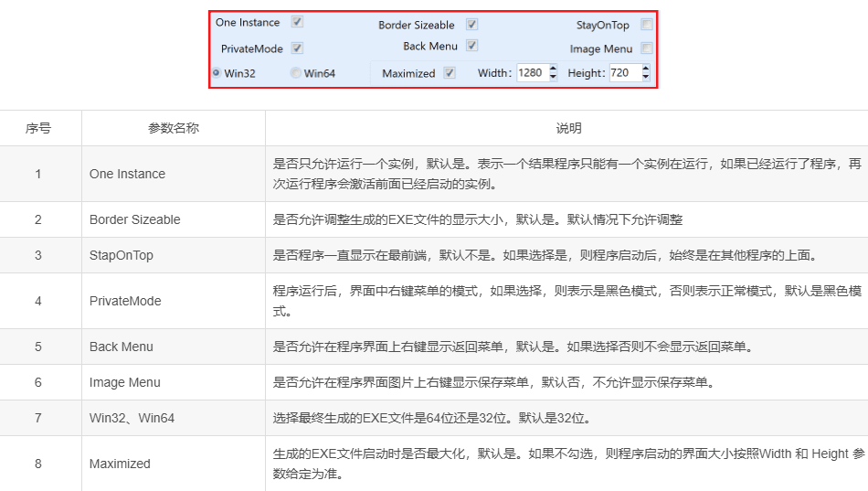
Task: Increase Width using the up arrow
Action: [553, 69]
